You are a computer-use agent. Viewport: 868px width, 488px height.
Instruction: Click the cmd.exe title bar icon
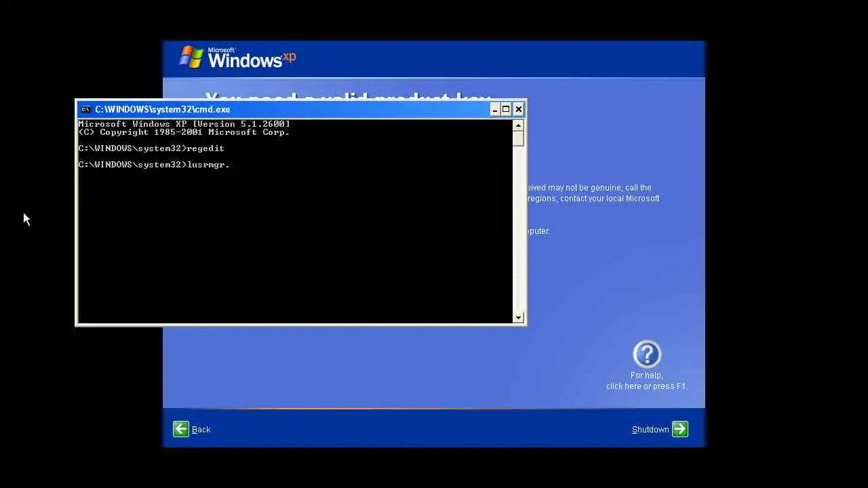pos(85,109)
